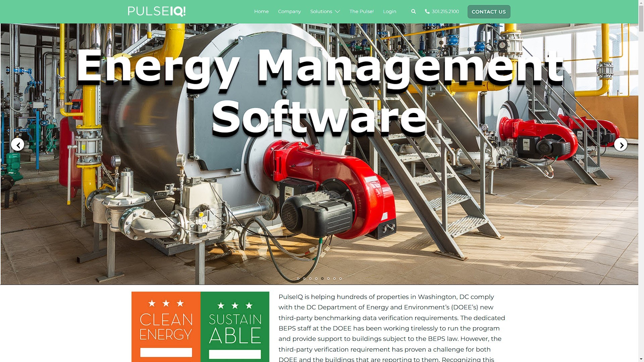
Task: Click the PulseIQ logo
Action: (157, 11)
